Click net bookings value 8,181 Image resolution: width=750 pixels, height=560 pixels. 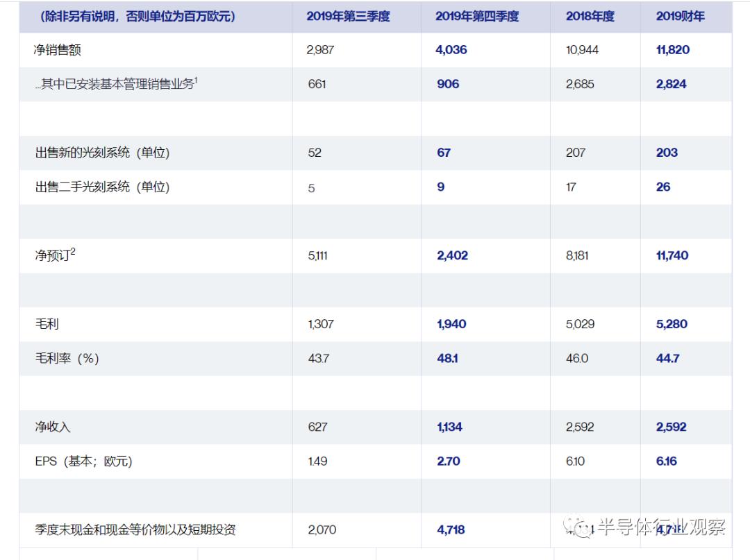(577, 255)
